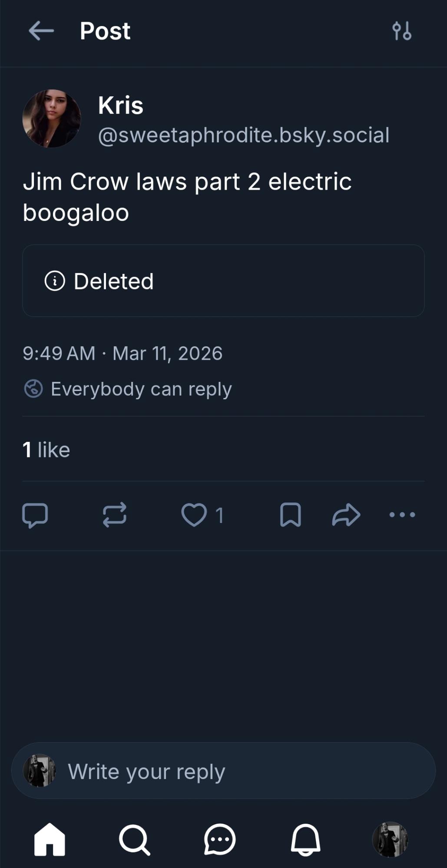Image resolution: width=447 pixels, height=868 pixels.
Task: Bookmark this post
Action: tap(291, 515)
